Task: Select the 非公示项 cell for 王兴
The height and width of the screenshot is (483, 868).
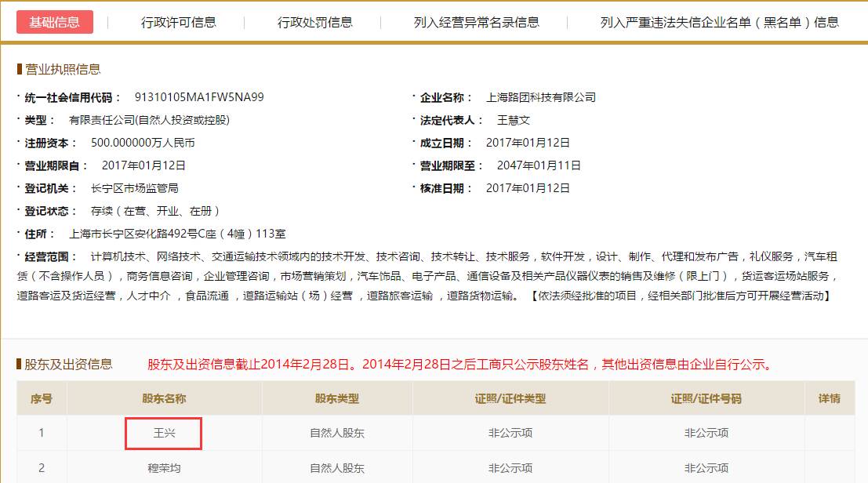Action: pos(510,432)
